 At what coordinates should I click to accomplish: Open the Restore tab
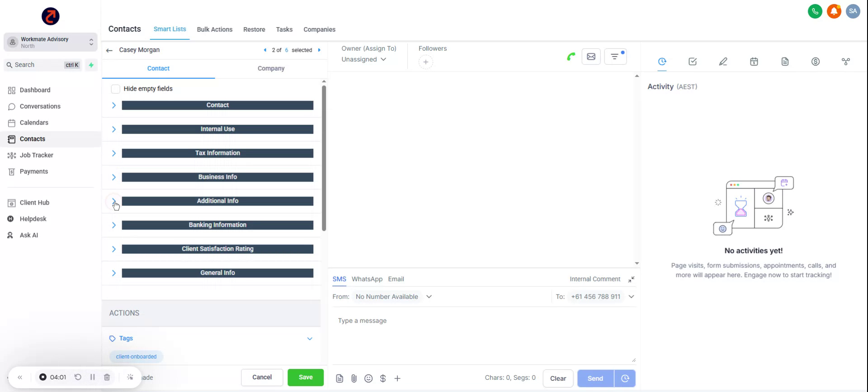tap(254, 29)
